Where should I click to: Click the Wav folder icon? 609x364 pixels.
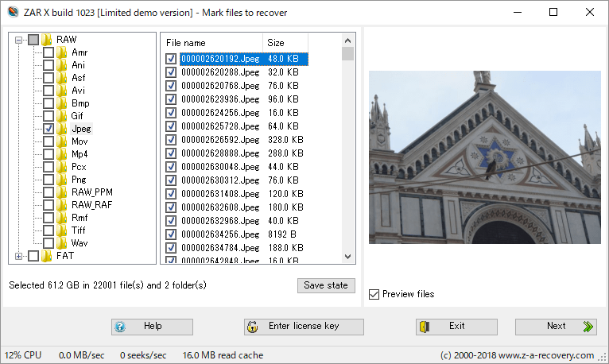(x=62, y=243)
